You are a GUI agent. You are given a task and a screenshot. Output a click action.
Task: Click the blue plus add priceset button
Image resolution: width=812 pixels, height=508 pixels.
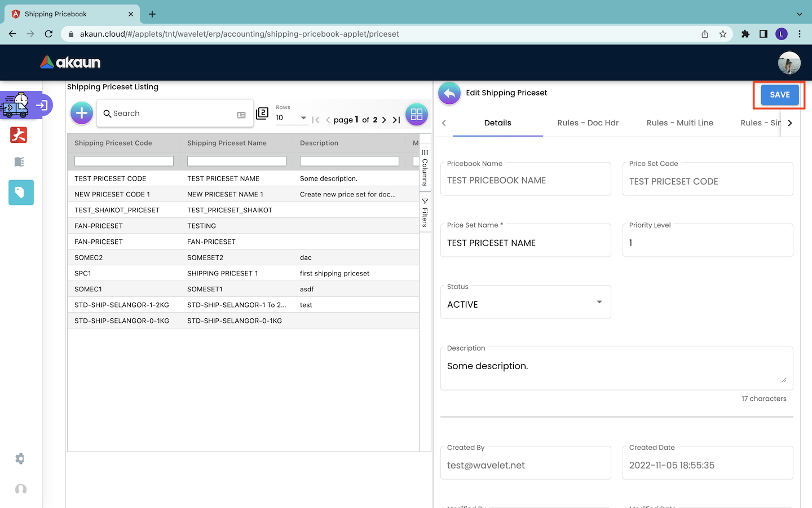[82, 113]
